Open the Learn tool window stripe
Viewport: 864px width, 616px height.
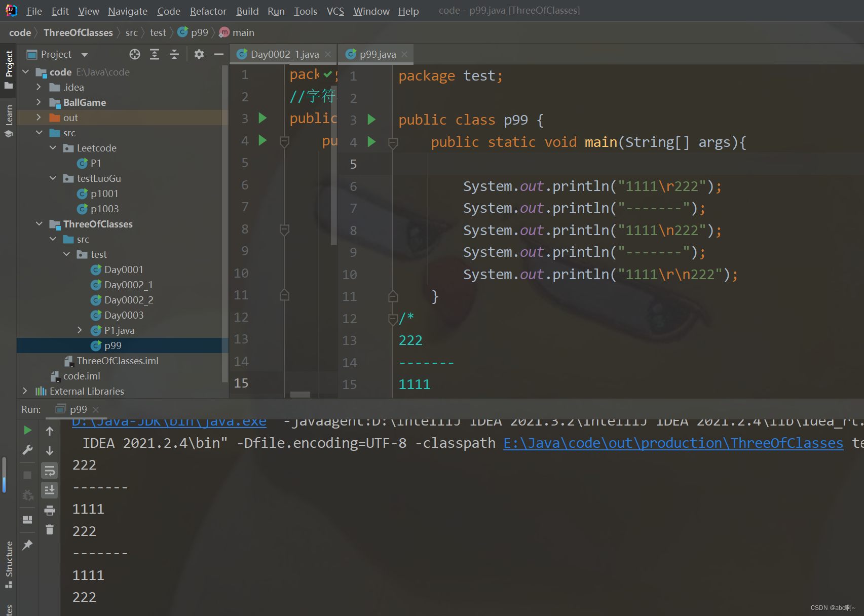[9, 121]
